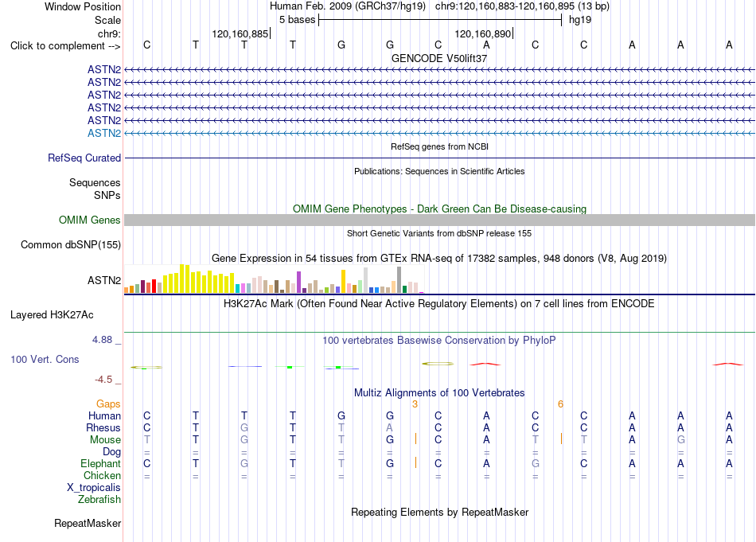Screen dimensions: 756x542
Task: Click the Human Feb. 2009 (GRCh37/hg19) assembly title
Action: 347,6
